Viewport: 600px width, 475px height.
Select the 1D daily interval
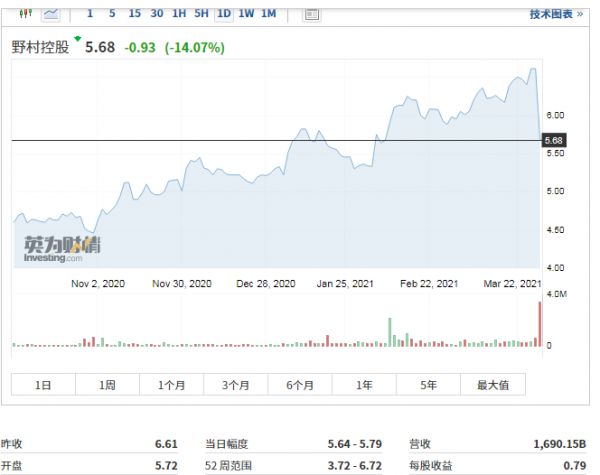tap(224, 14)
